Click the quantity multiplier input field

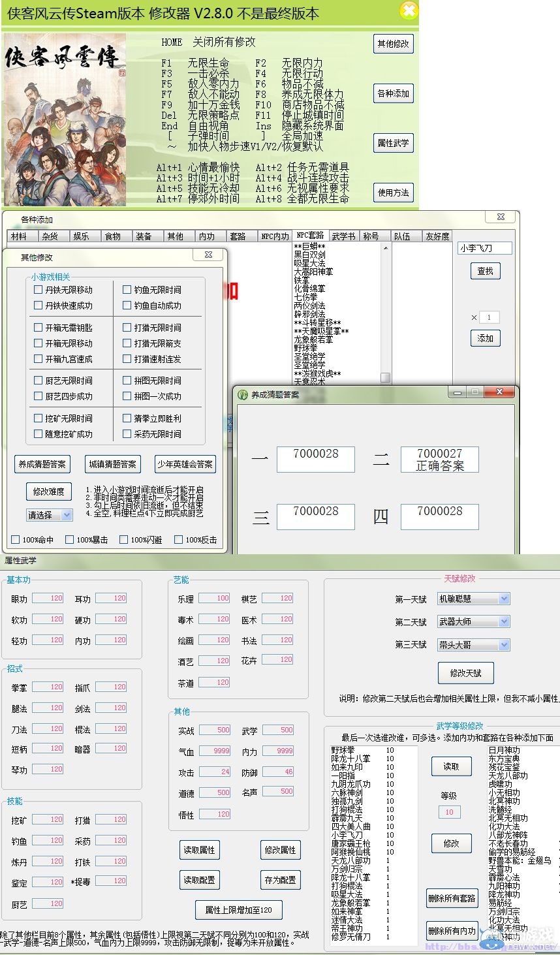pos(490,317)
